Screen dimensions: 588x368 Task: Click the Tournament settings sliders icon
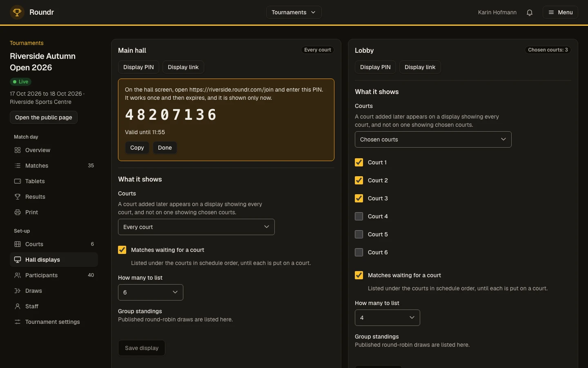point(18,322)
